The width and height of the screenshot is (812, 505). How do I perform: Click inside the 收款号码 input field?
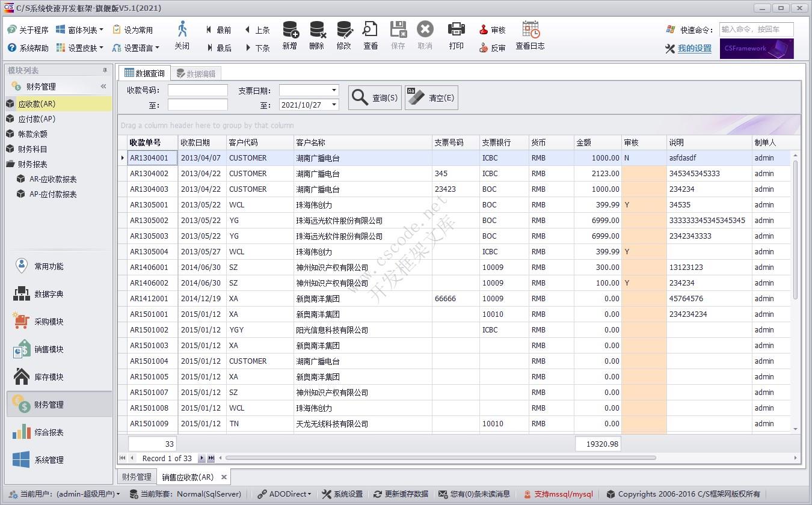tap(197, 90)
